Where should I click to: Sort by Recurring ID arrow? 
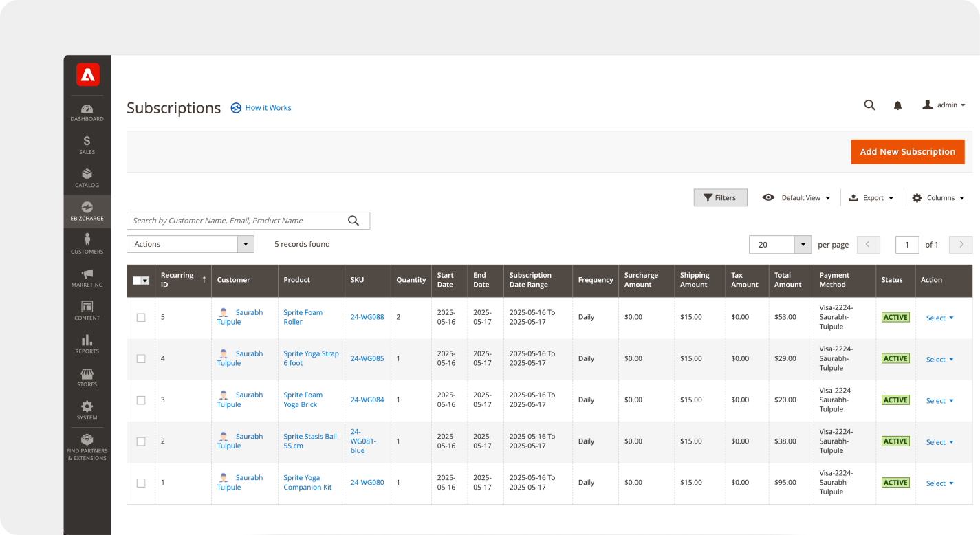point(204,279)
